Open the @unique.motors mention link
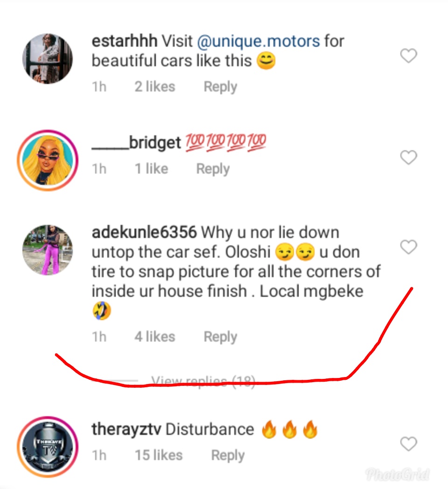 tap(259, 41)
